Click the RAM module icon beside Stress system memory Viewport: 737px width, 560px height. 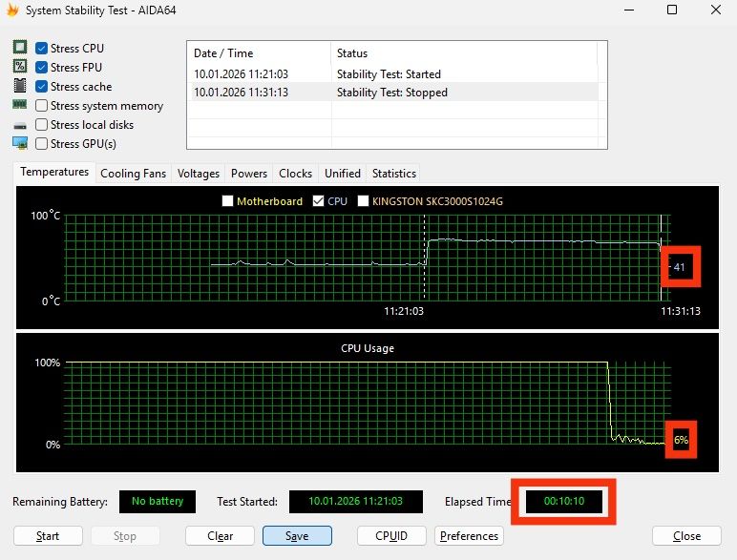pyautogui.click(x=20, y=105)
